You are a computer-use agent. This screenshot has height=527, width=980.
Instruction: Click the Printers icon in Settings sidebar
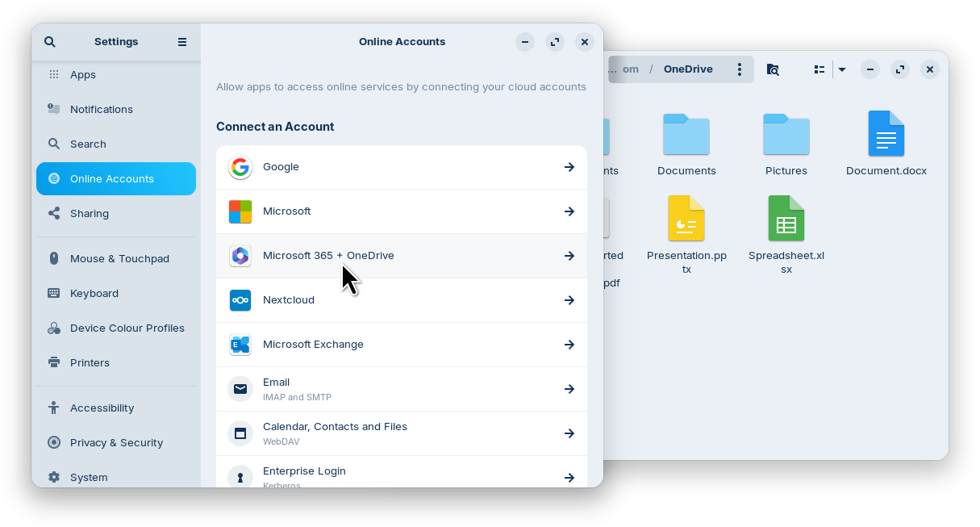(x=53, y=362)
